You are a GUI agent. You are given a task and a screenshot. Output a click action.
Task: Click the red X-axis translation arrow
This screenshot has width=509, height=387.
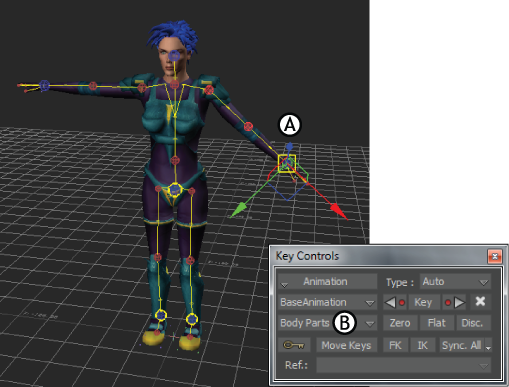click(x=337, y=210)
